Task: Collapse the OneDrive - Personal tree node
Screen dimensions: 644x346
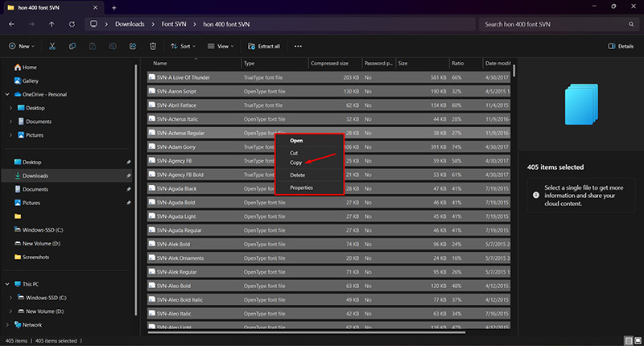Action: click(x=7, y=94)
